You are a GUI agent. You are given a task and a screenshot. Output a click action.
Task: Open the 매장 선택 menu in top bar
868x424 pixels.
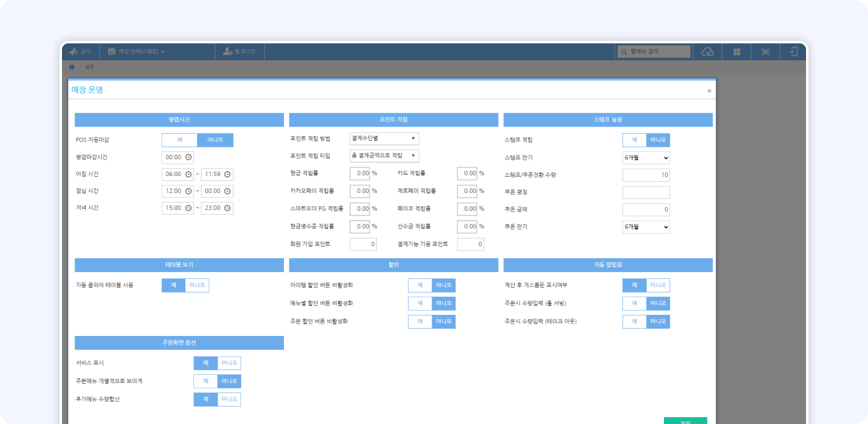136,52
